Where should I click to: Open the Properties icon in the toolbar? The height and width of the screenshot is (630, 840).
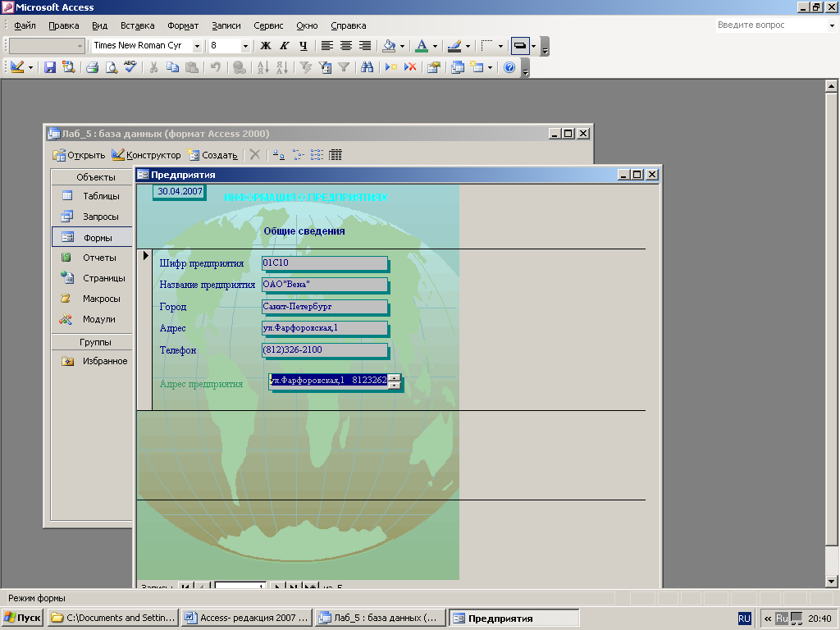(x=433, y=67)
